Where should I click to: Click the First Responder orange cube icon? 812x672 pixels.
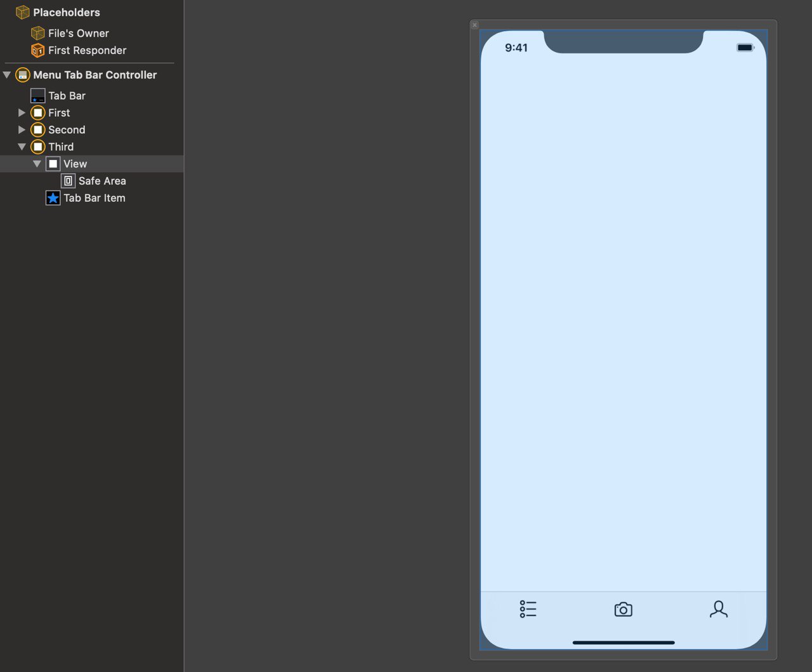click(38, 50)
